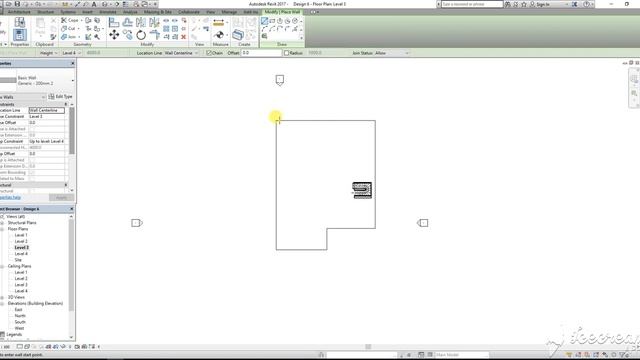
Task: Click the Properties ribbon button
Action: [x=19, y=34]
